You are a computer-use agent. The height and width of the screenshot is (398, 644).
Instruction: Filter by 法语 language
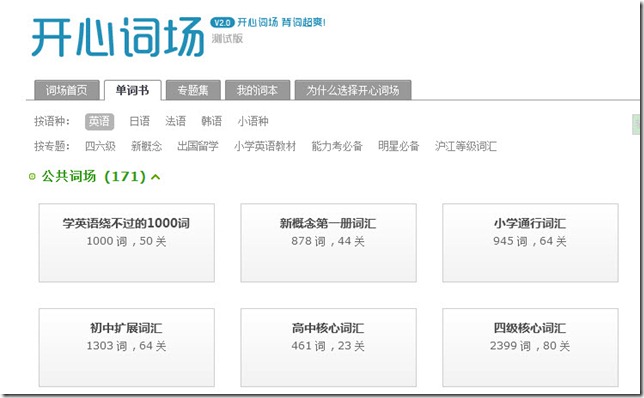point(175,121)
